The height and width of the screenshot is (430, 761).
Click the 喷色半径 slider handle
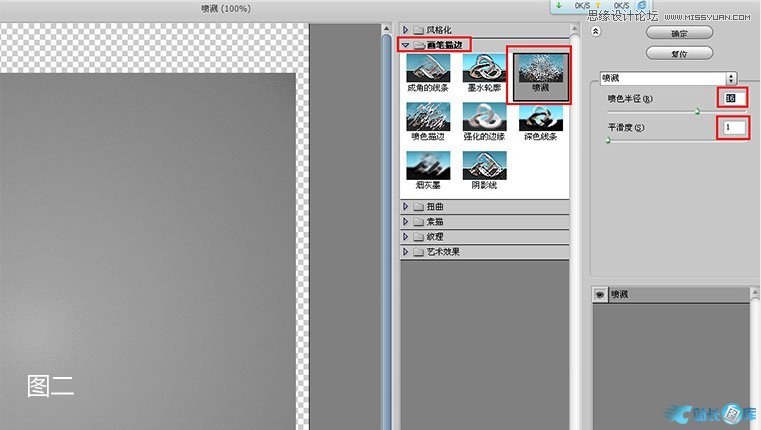tap(697, 111)
